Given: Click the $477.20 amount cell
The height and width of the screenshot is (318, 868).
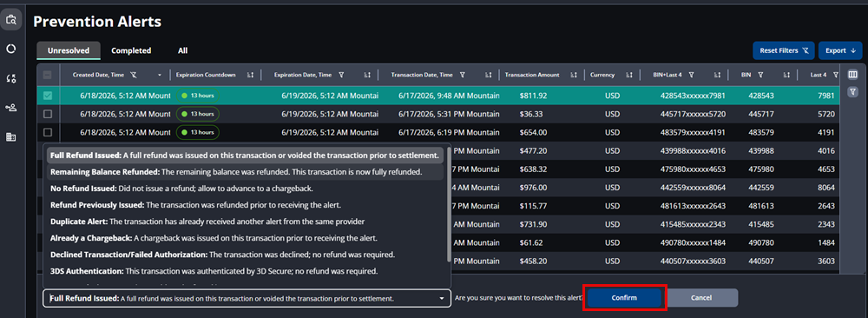Looking at the screenshot, I should click(x=533, y=150).
